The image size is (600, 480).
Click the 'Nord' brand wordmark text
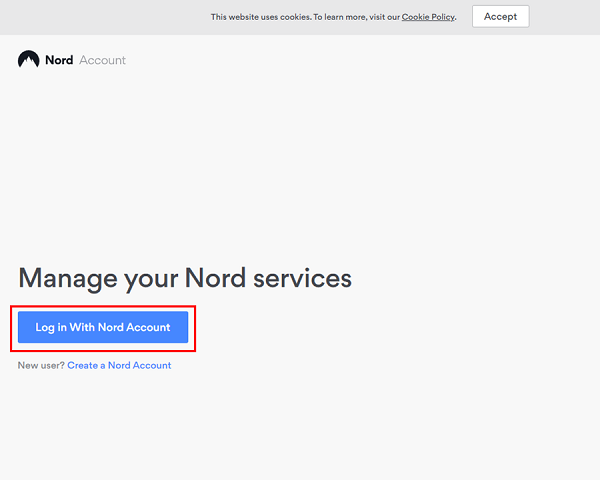(x=59, y=60)
